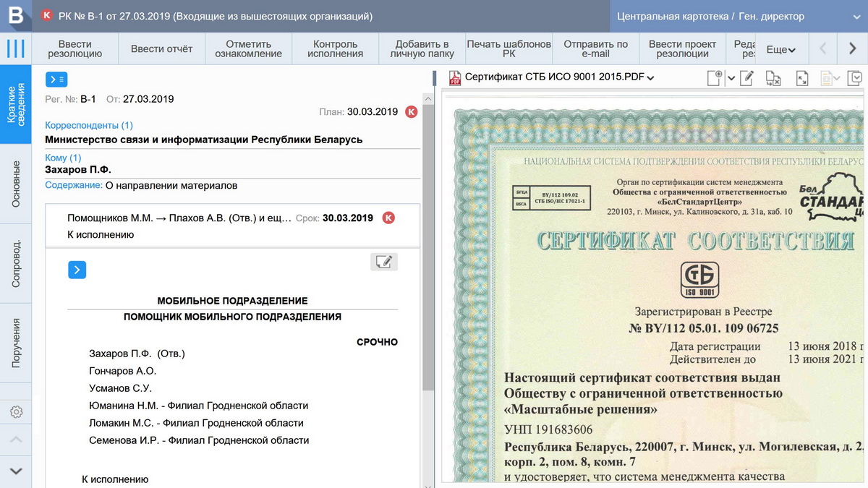Click the add file icon with plus
The width and height of the screenshot is (868, 488).
point(715,78)
